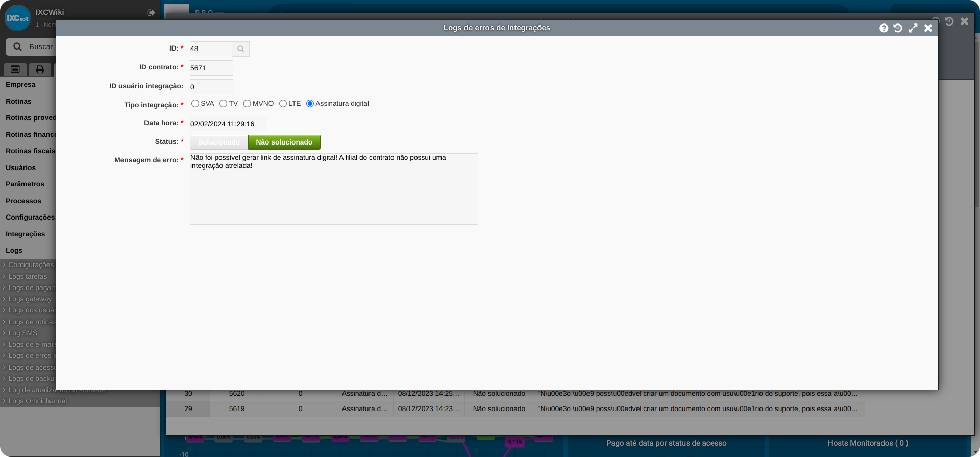Open help for the integration error log dialog

click(x=884, y=28)
